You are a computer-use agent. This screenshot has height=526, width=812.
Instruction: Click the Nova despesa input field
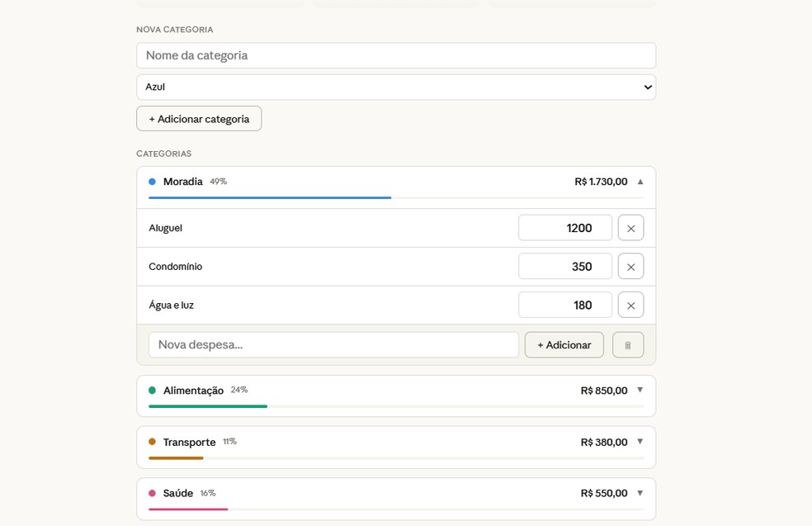pos(333,345)
